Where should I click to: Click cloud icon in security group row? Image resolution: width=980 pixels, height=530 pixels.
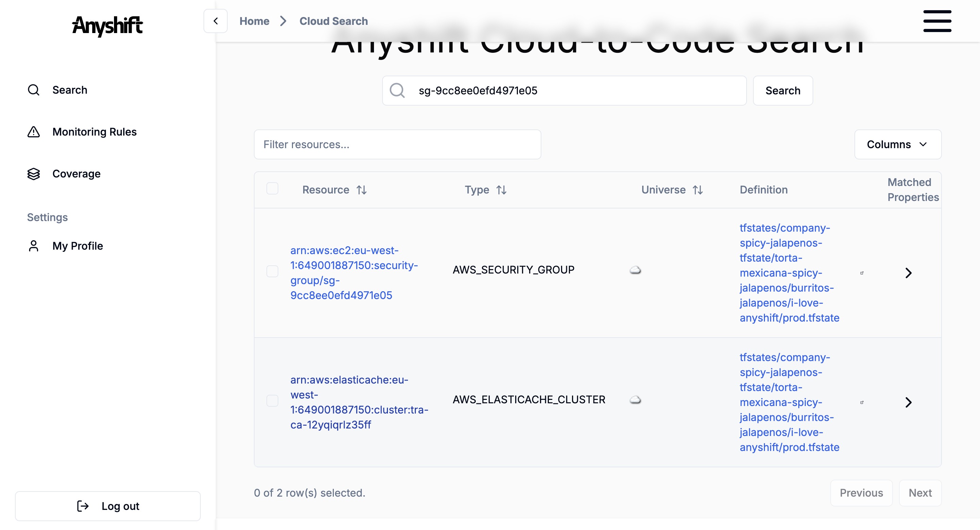635,270
